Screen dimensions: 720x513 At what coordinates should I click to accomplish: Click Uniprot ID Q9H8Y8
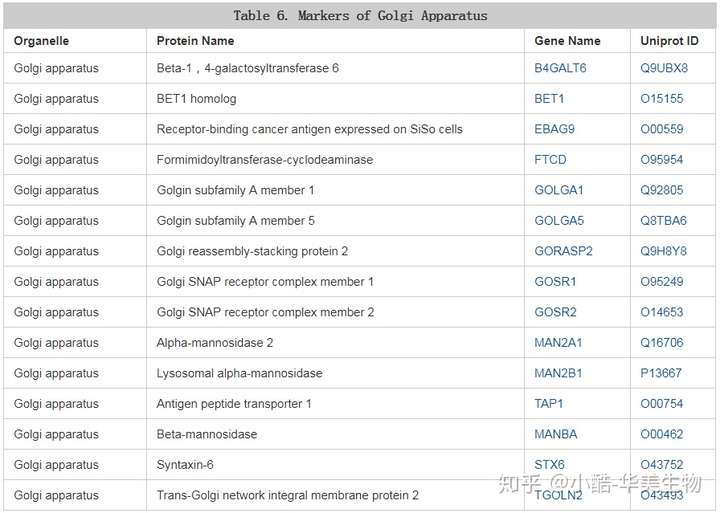[x=663, y=251]
